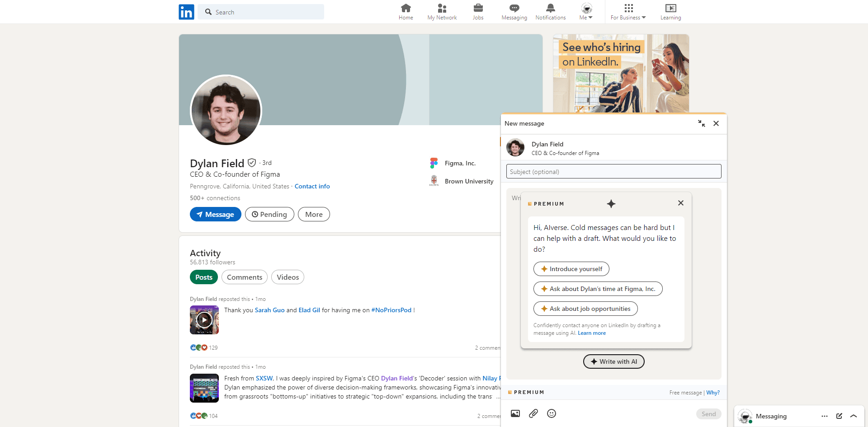Click the Write with AI button
868x427 pixels.
[613, 361]
